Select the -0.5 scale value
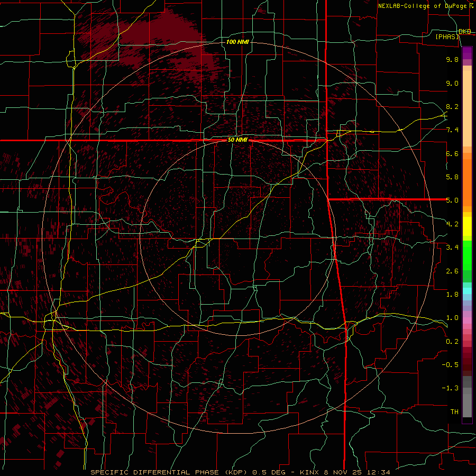476x476 pixels. click(x=450, y=365)
